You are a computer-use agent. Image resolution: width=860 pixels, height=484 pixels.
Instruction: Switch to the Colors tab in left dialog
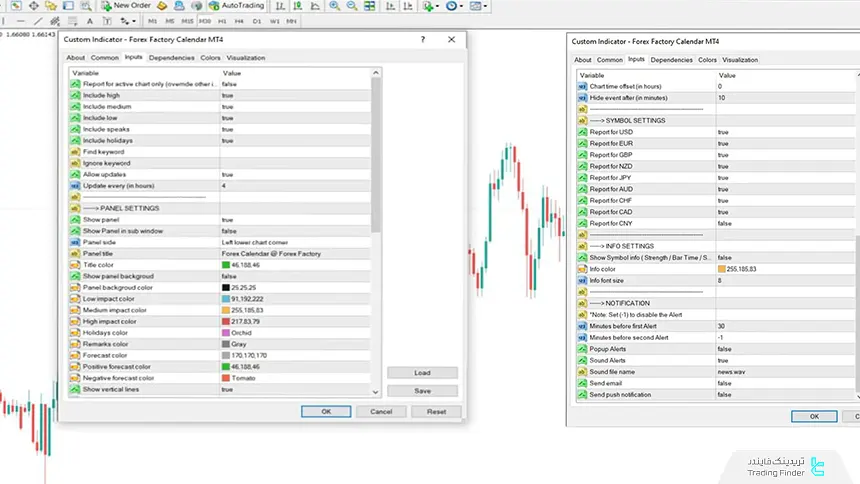tap(210, 58)
